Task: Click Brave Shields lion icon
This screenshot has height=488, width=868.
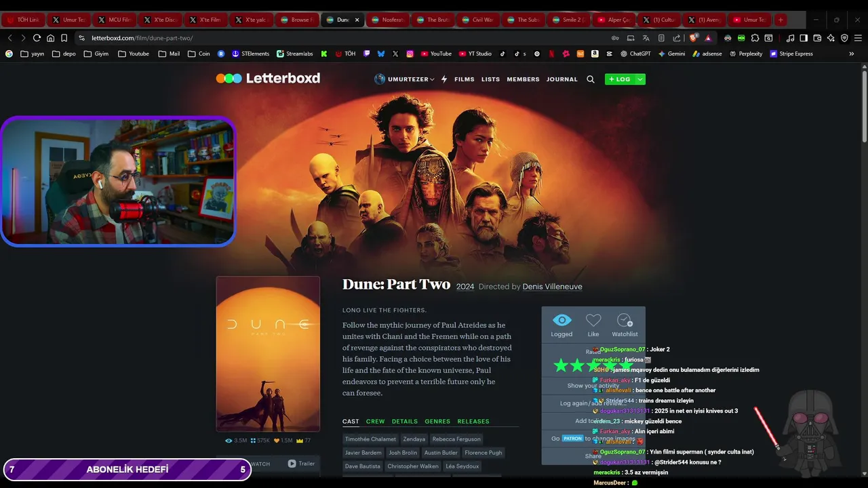Action: [693, 38]
